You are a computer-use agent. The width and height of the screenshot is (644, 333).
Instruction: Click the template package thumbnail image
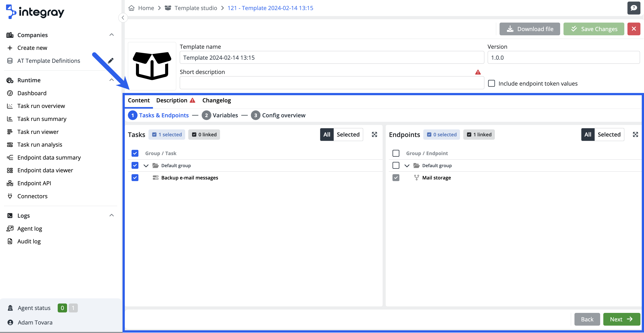coord(152,66)
